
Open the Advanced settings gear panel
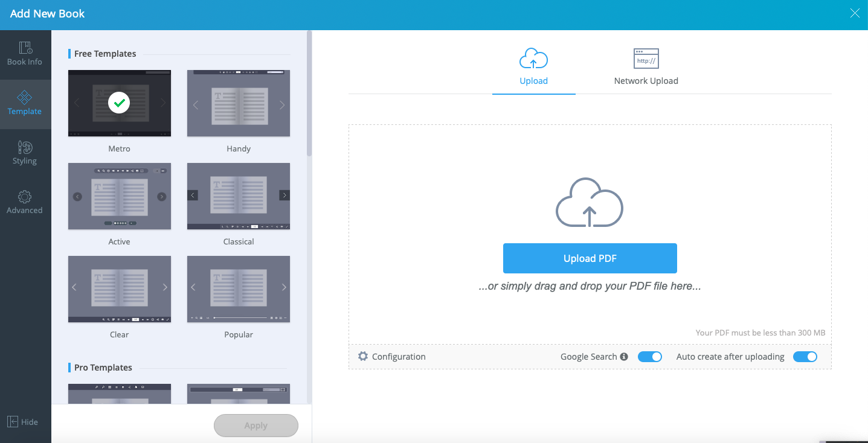tap(25, 202)
